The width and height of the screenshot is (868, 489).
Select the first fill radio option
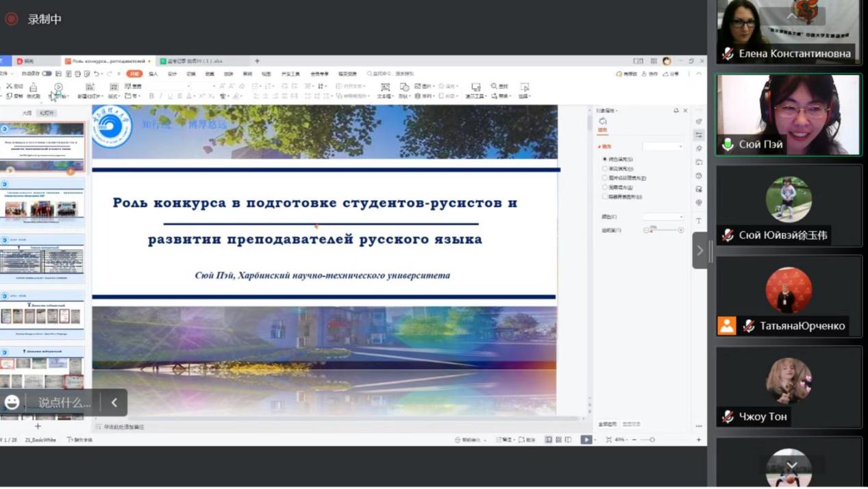click(604, 159)
